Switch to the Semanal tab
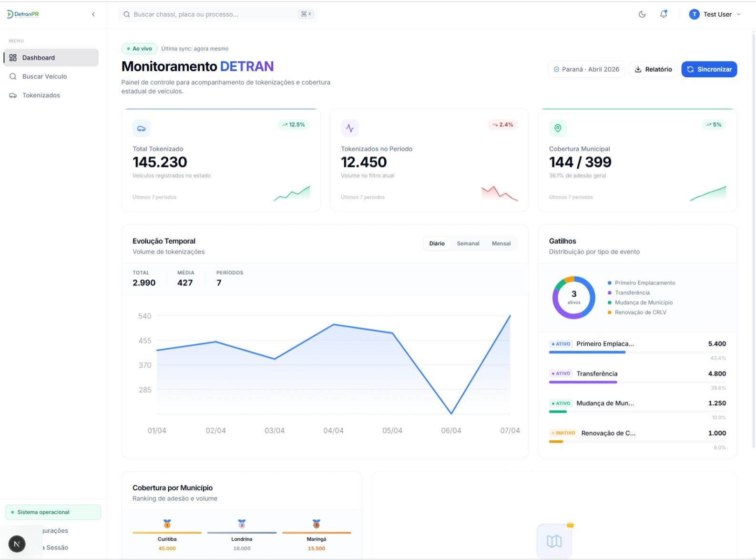The image size is (756, 560). 468,243
